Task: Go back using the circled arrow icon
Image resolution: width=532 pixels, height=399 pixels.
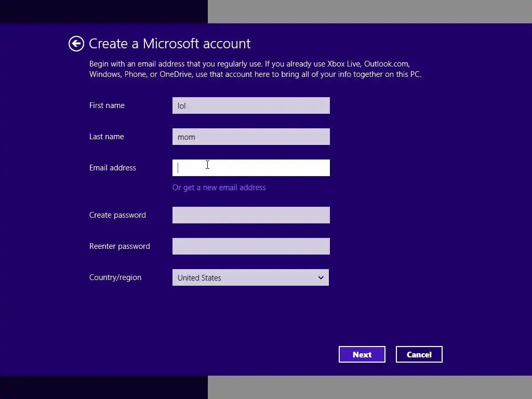Action: (76, 44)
